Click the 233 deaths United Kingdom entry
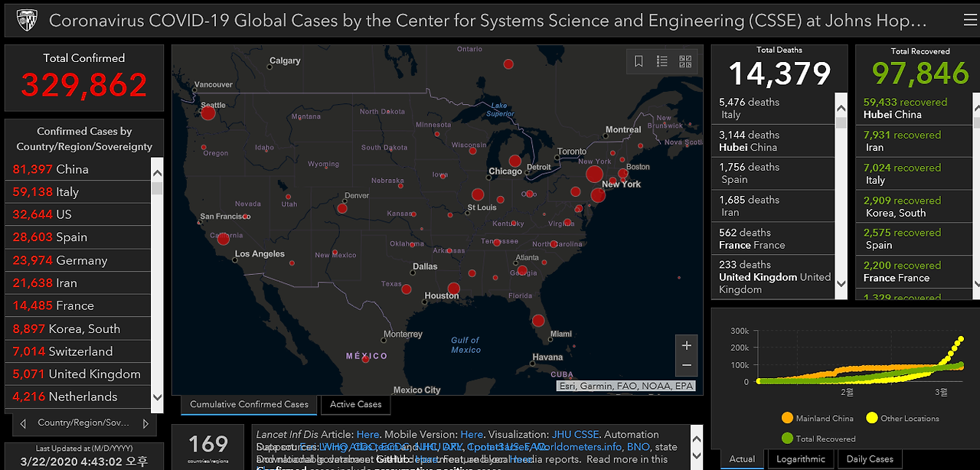The width and height of the screenshot is (980, 470). coord(773,276)
